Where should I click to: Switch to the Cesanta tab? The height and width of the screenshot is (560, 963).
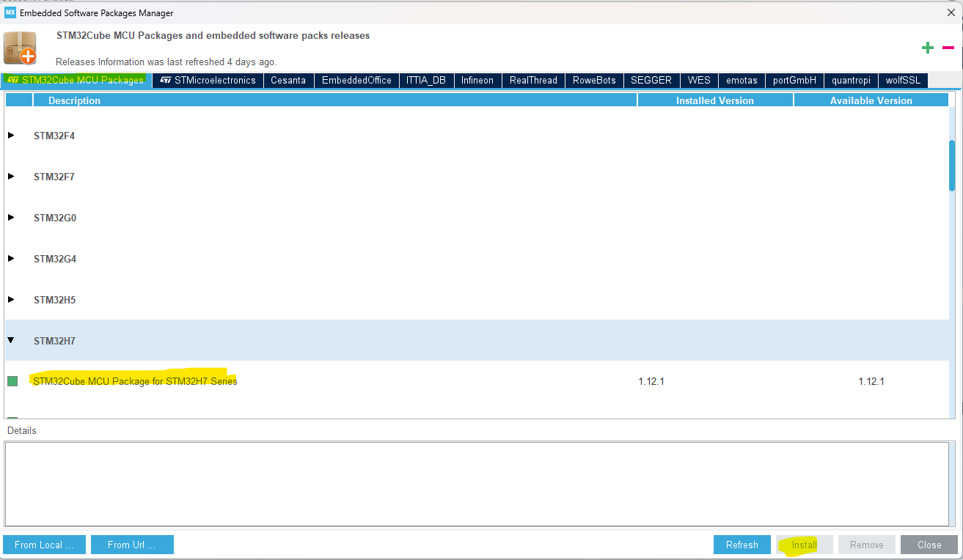pyautogui.click(x=288, y=81)
